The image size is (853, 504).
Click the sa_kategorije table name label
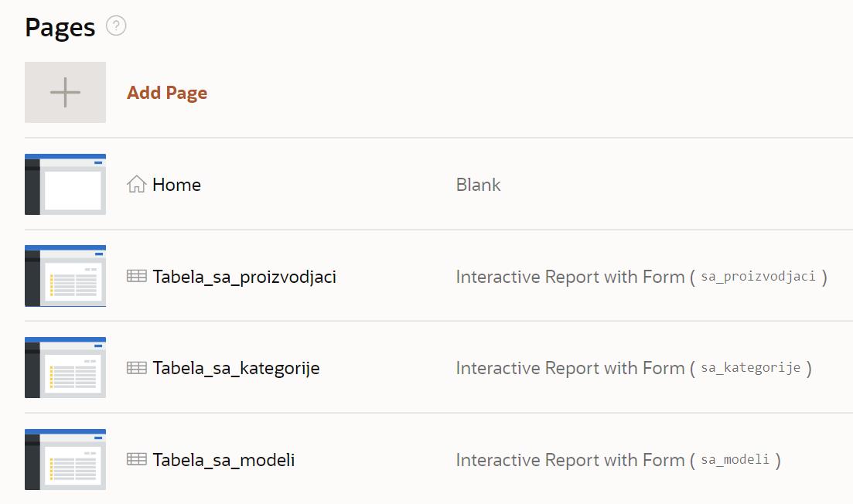(x=750, y=368)
